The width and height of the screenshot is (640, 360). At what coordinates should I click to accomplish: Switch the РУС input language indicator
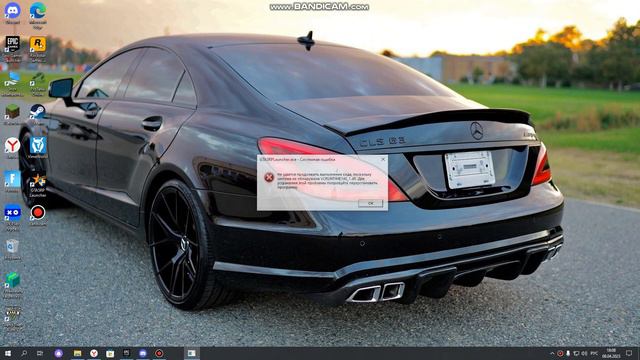[x=594, y=353]
